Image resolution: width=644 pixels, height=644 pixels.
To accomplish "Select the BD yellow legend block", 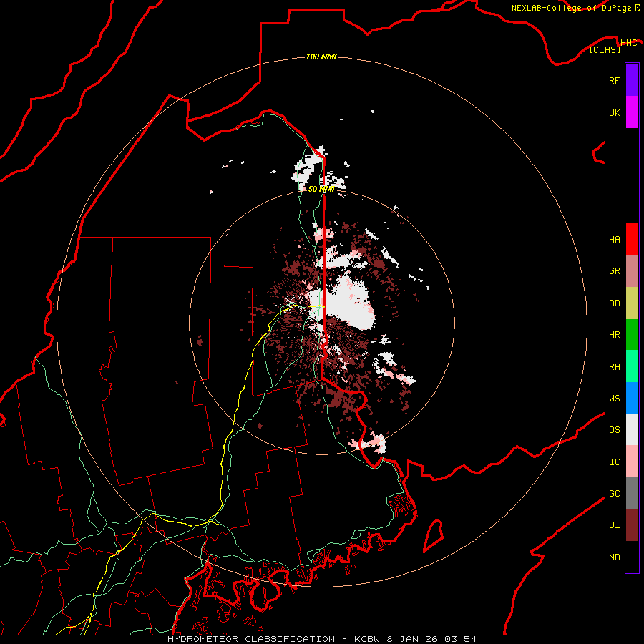I will point(632,303).
